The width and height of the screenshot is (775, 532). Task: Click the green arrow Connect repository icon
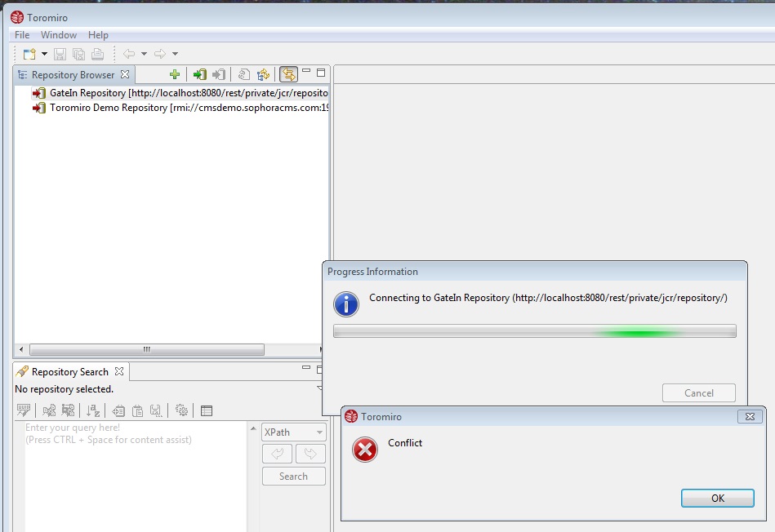200,74
